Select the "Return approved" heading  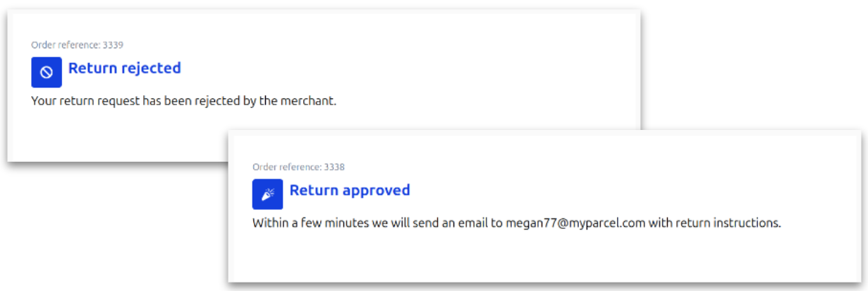[350, 190]
